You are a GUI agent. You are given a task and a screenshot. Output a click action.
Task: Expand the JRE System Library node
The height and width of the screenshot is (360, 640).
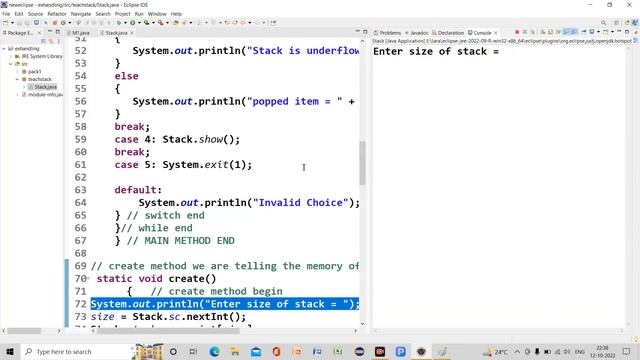(11, 56)
